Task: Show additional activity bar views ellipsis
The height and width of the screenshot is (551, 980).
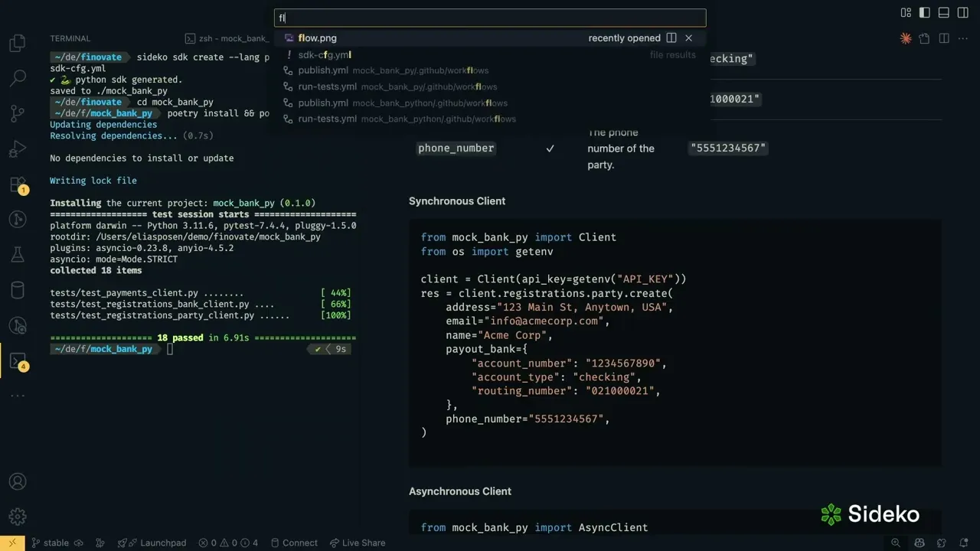Action: pos(17,396)
